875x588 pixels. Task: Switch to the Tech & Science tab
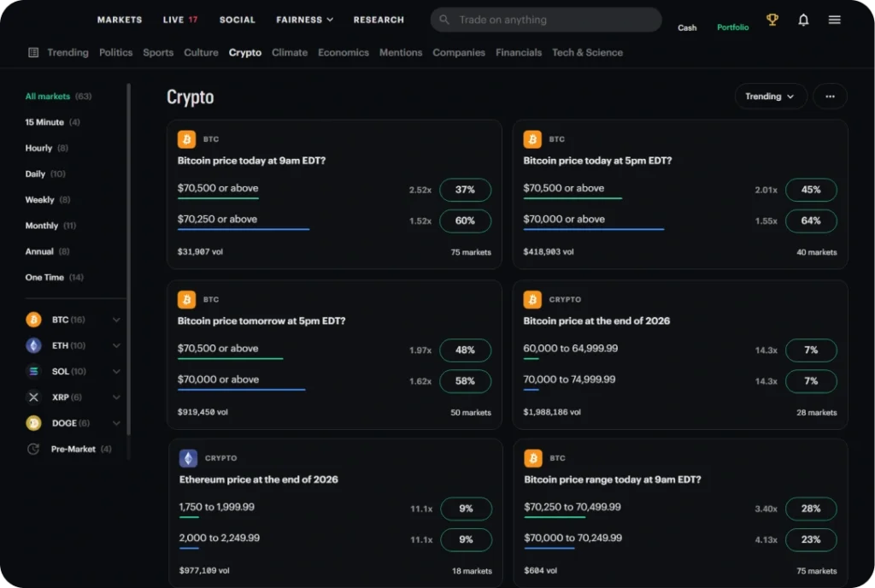click(x=587, y=52)
